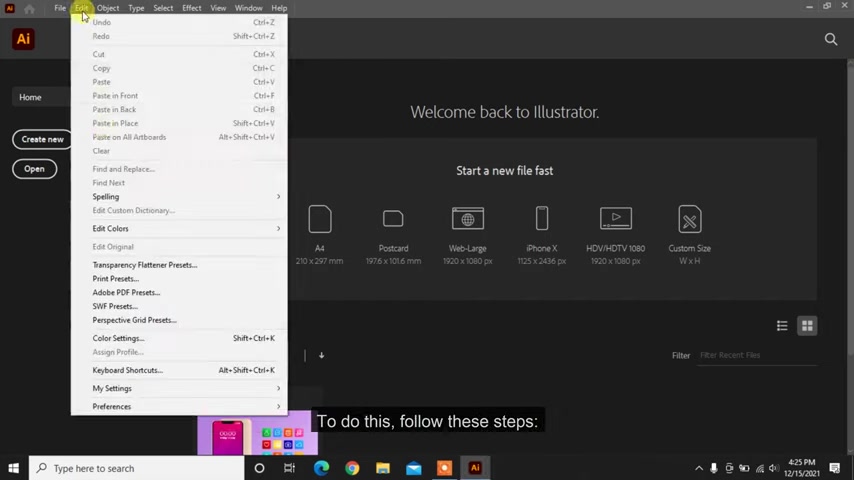Click the Filter Recent Files field
The width and height of the screenshot is (854, 480).
coord(757,355)
